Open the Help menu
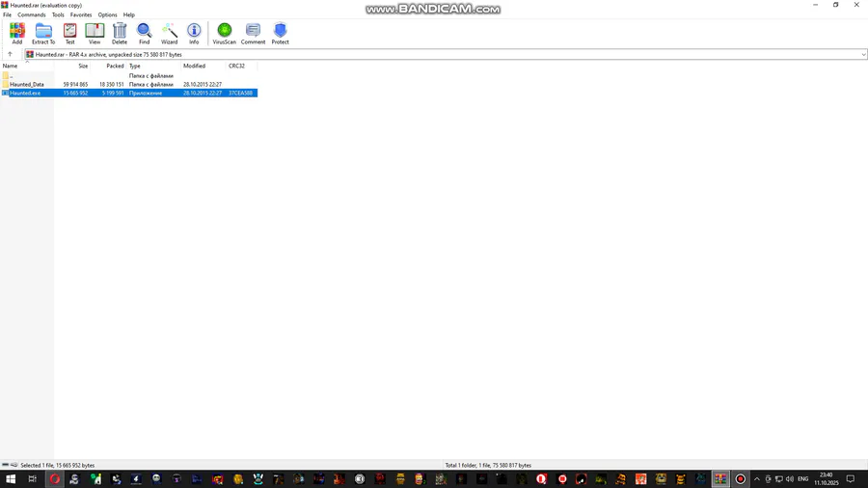Viewport: 868px width, 488px height. [x=129, y=14]
